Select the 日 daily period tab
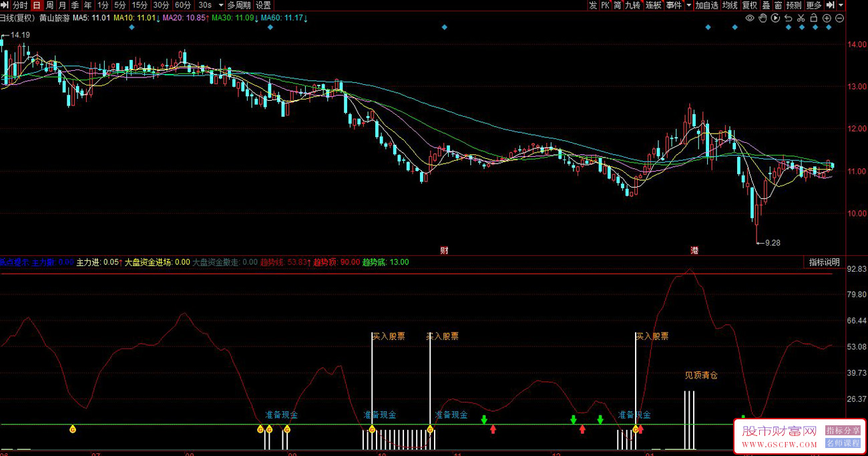 pyautogui.click(x=37, y=5)
